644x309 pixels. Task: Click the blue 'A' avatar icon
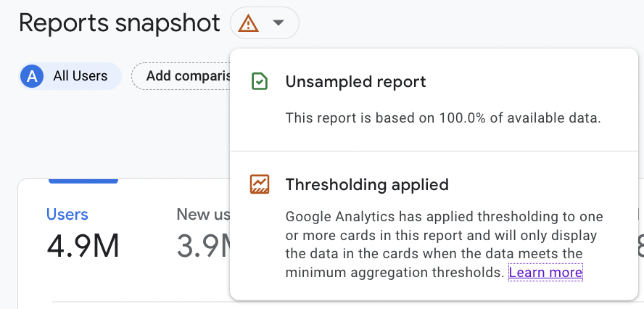pos(32,76)
